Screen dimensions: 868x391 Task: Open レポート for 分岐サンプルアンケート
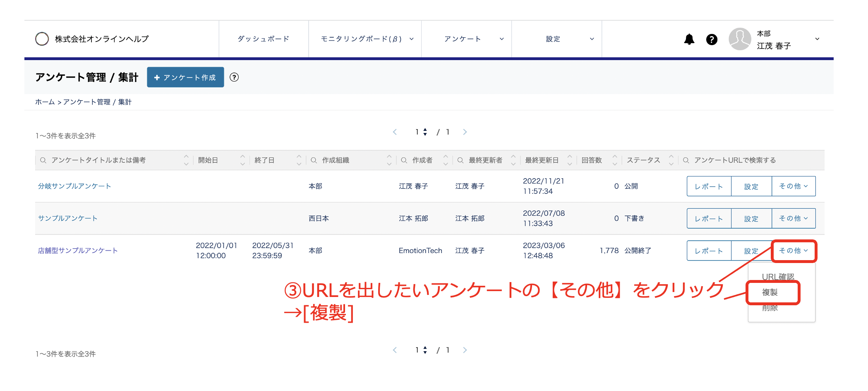pyautogui.click(x=709, y=186)
